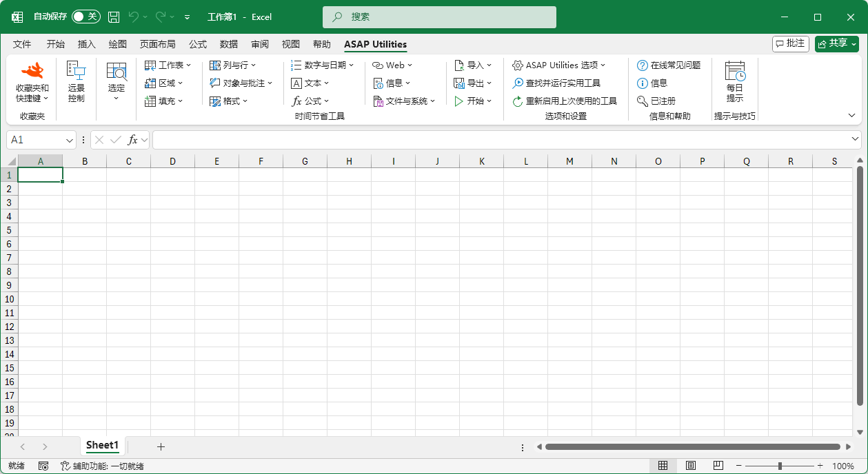The image size is (868, 474).
Task: Open the Vision Control (远景控制) tool
Action: coord(76,83)
